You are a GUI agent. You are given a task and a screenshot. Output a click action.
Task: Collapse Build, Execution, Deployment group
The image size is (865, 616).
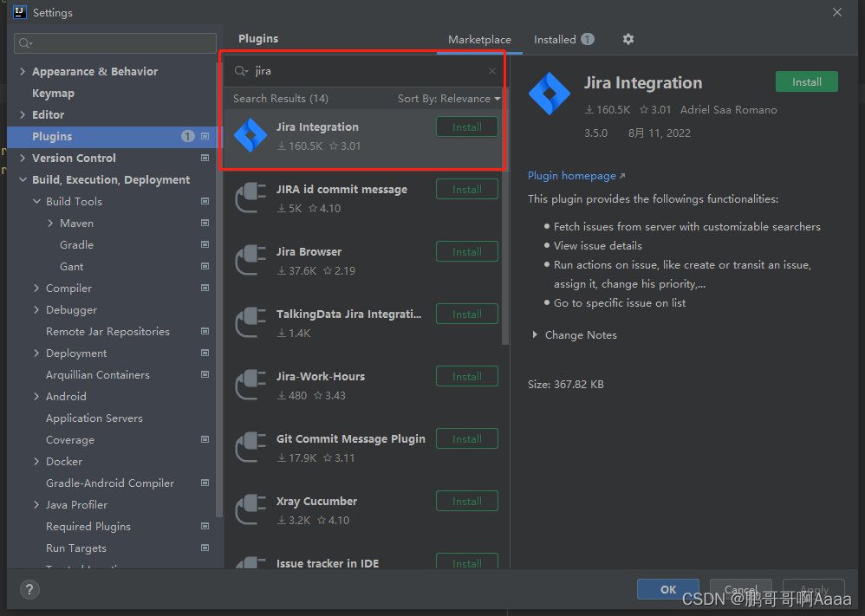(x=23, y=180)
